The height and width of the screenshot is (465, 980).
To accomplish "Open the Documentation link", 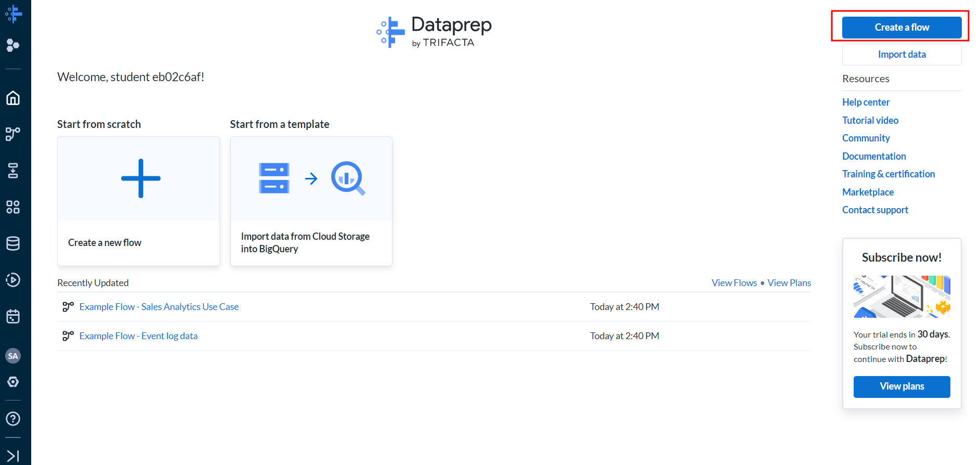I will coord(874,156).
